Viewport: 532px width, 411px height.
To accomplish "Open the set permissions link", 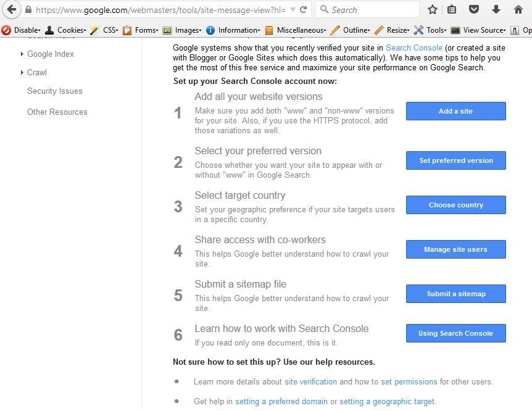I will 409,382.
